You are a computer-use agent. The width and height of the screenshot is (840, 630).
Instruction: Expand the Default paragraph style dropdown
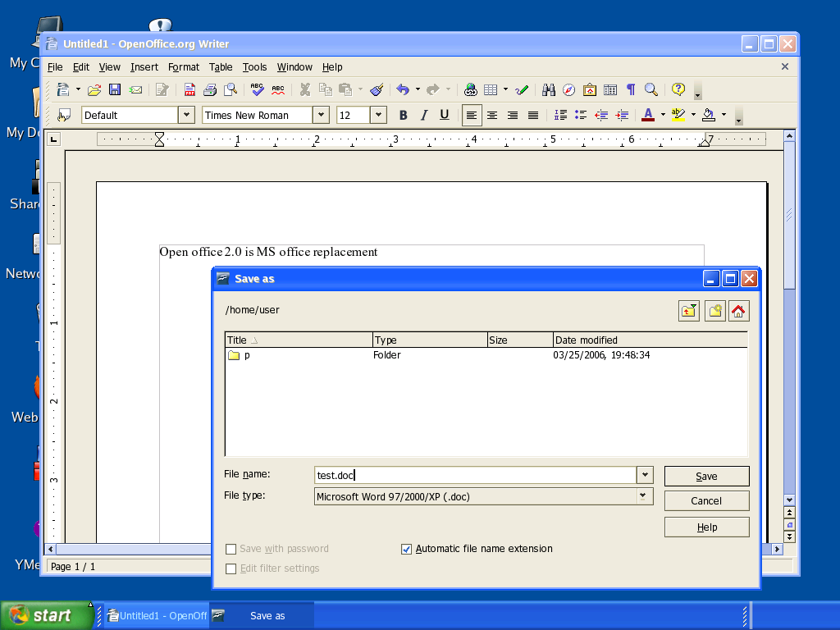186,115
